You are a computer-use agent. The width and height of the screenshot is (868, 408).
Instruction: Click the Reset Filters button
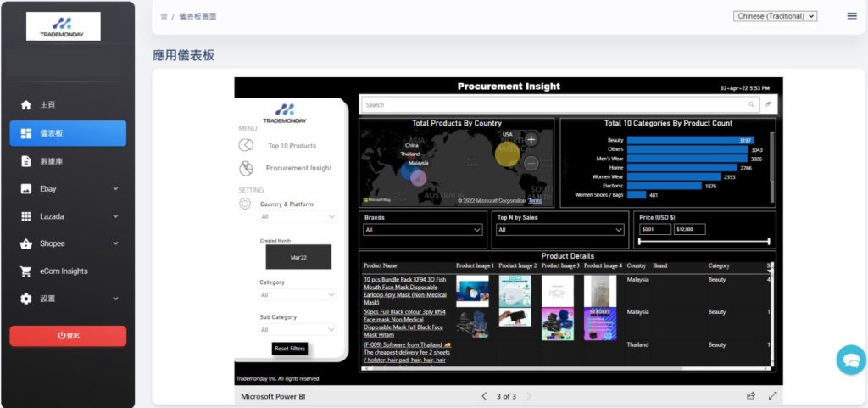[289, 349]
